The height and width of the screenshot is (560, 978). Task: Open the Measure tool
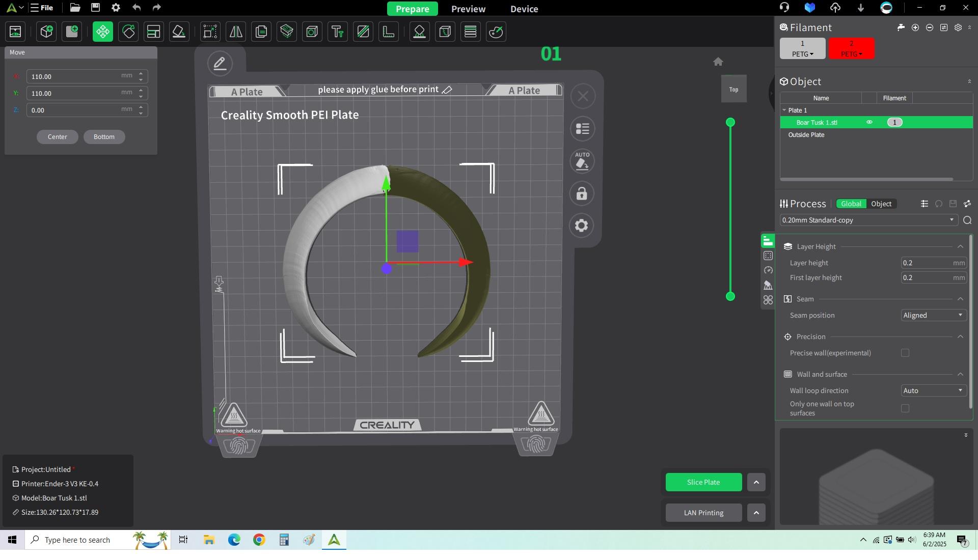coord(389,32)
